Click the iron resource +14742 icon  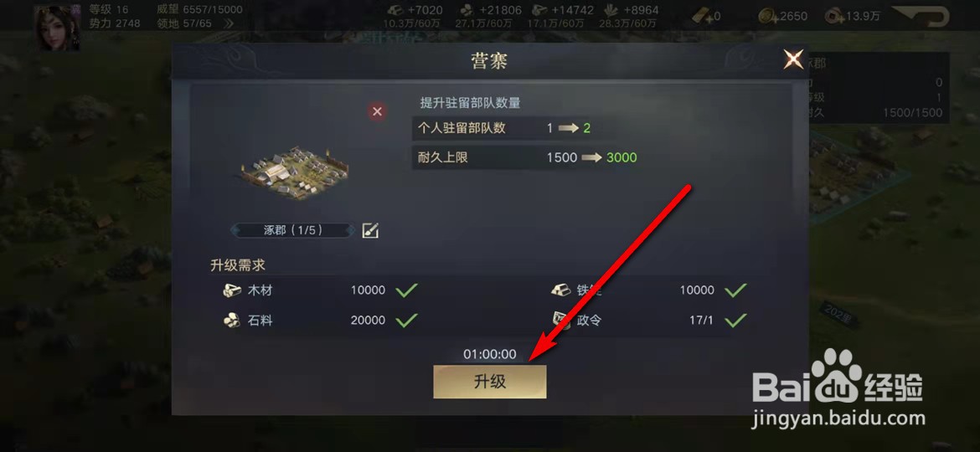tap(540, 10)
